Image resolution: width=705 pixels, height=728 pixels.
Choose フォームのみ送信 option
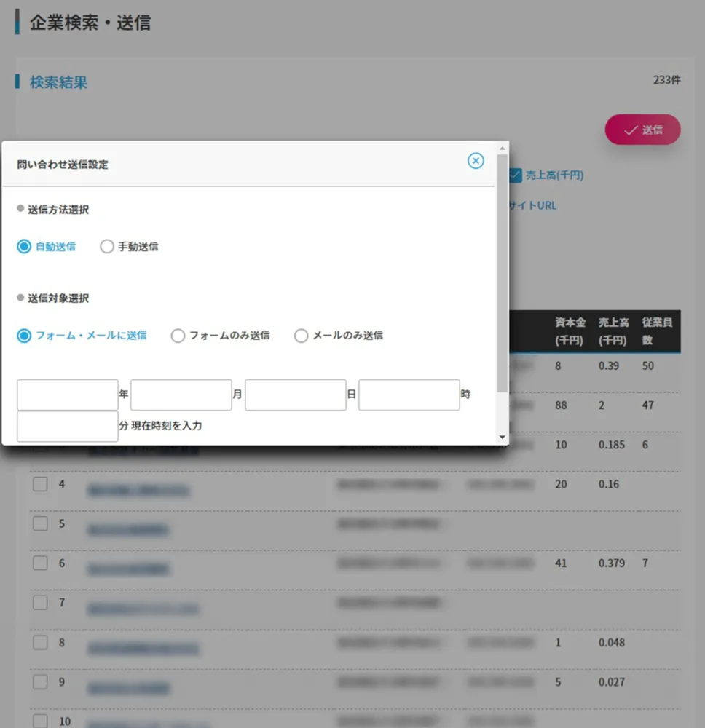220,335
